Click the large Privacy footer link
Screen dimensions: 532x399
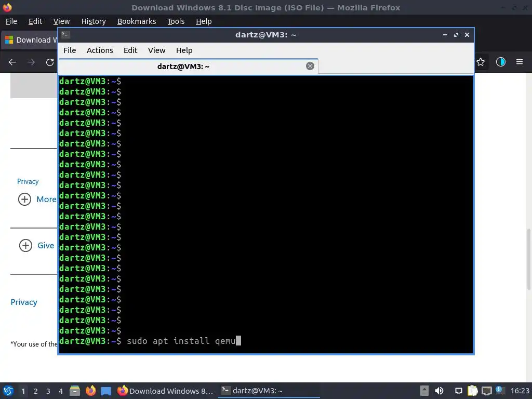[24, 302]
